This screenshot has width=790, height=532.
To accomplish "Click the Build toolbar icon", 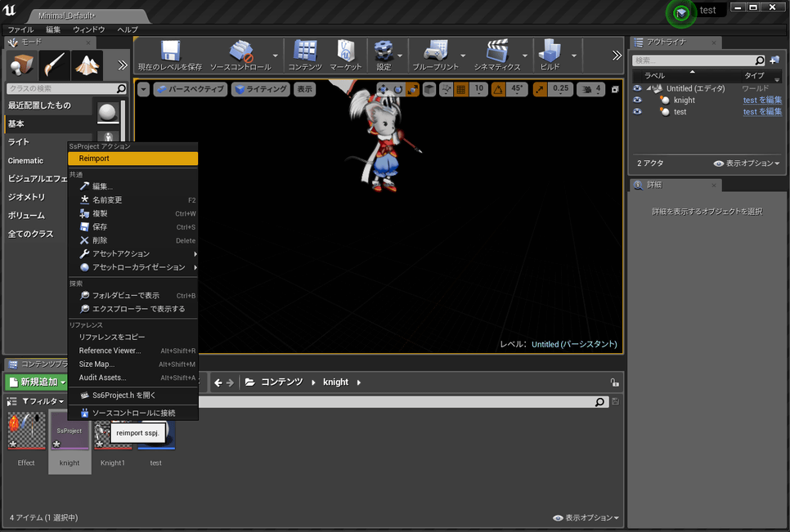I will tap(550, 51).
